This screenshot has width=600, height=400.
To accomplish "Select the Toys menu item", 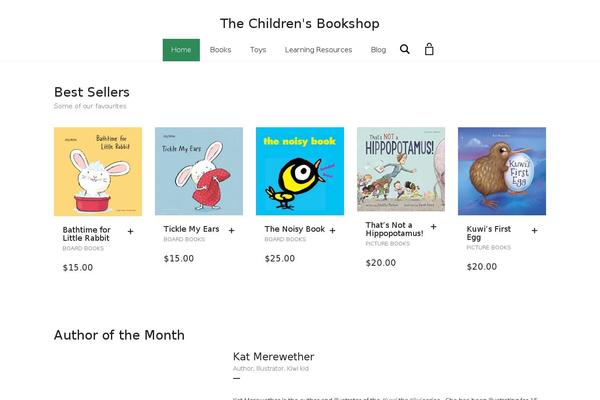I will pos(258,50).
